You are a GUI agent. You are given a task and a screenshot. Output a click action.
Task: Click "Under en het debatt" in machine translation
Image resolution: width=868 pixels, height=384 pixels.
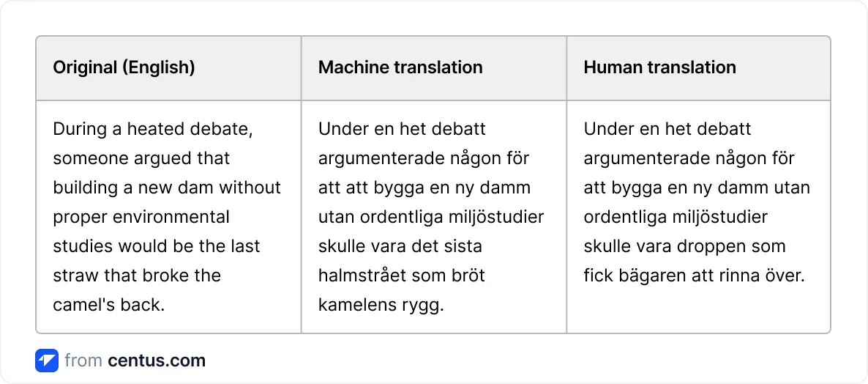coord(402,129)
